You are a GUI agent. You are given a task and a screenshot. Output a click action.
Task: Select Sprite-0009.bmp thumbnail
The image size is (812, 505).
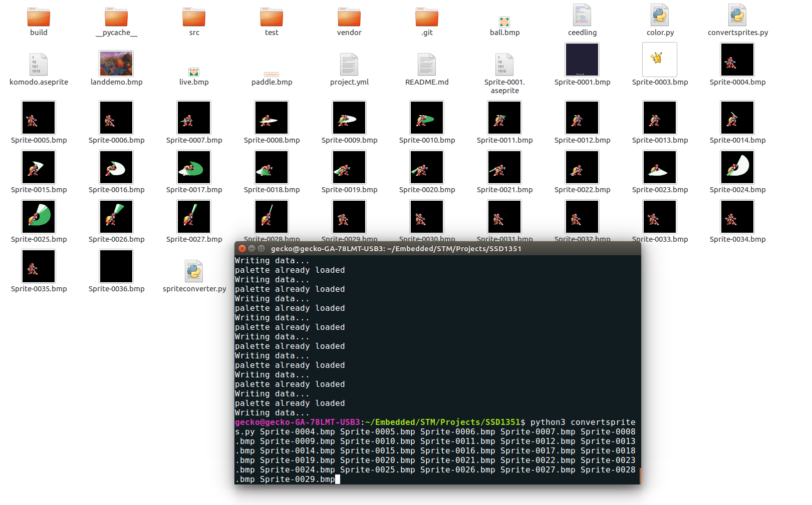pos(349,118)
